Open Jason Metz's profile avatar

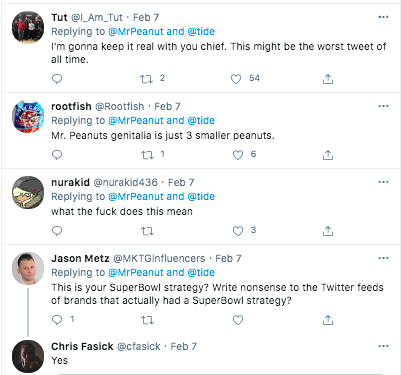click(28, 268)
